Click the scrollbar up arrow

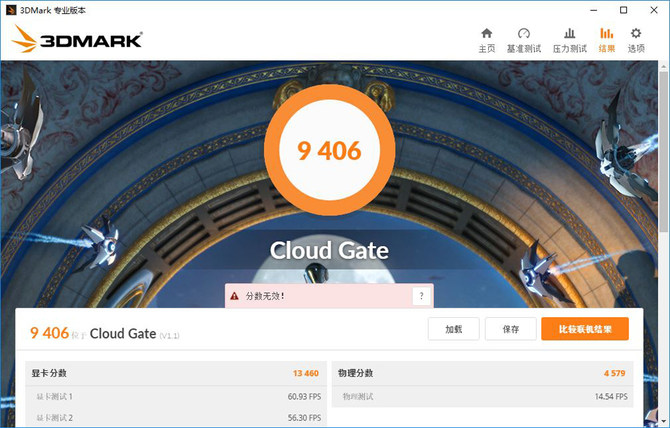664,66
